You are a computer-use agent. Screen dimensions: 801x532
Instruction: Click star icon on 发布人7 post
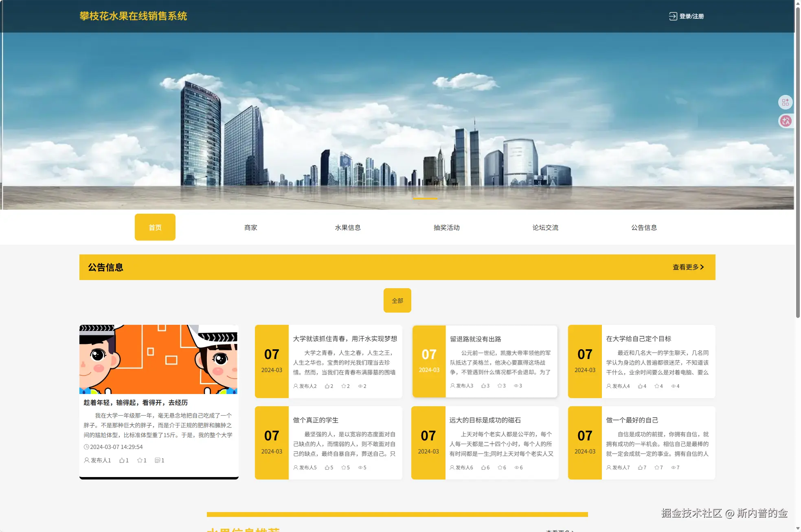click(x=657, y=468)
